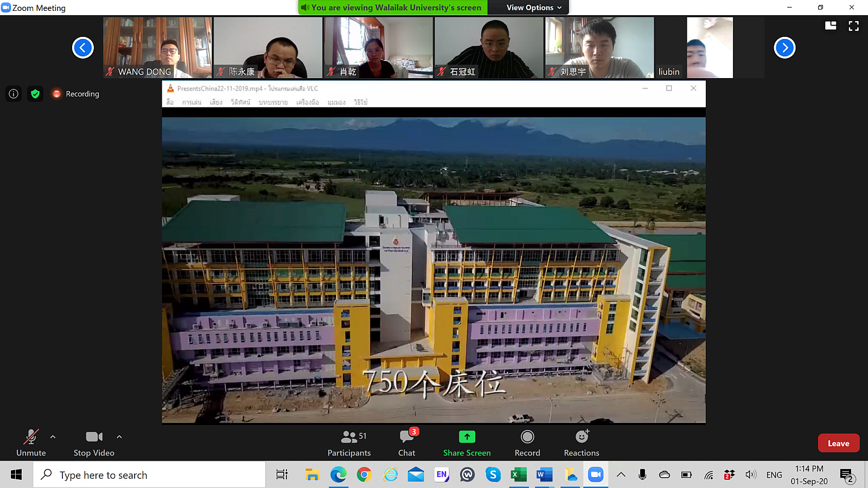
Task: Go to previous participants with left arrow
Action: point(83,48)
